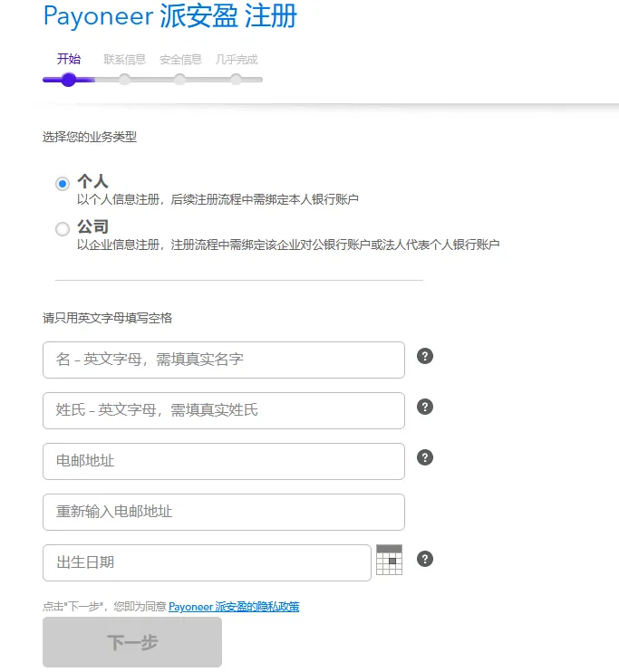The width and height of the screenshot is (619, 672).
Task: Open the calendar date picker icon
Action: 389,560
